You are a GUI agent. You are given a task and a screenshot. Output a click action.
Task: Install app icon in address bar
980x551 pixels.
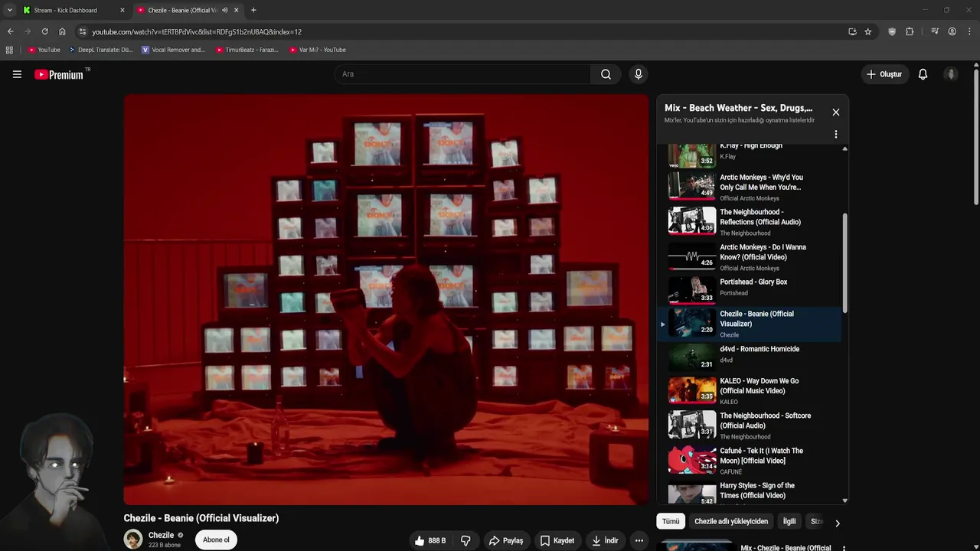pos(852,31)
